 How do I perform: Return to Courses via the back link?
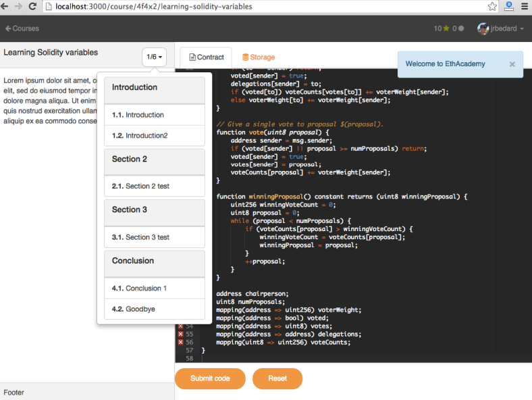coord(22,28)
